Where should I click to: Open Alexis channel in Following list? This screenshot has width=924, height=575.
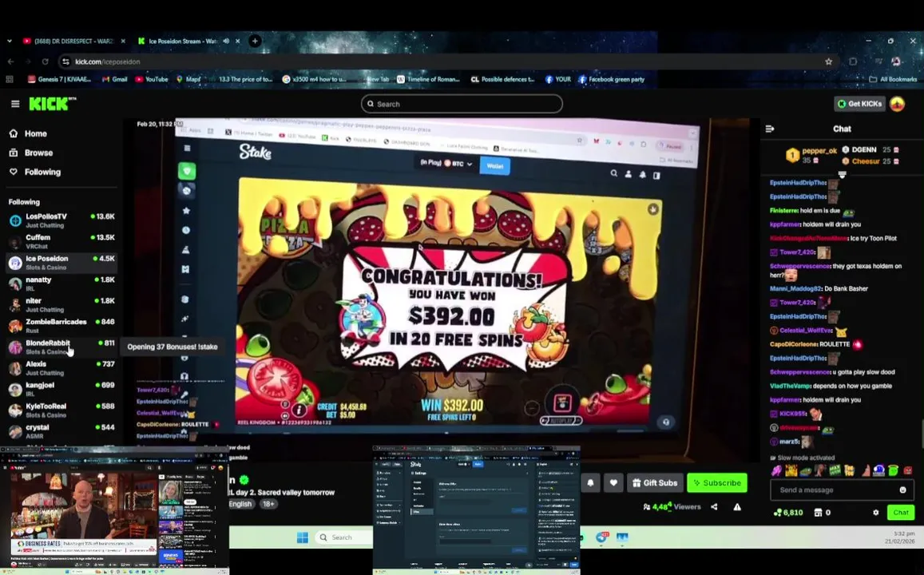tap(61, 368)
